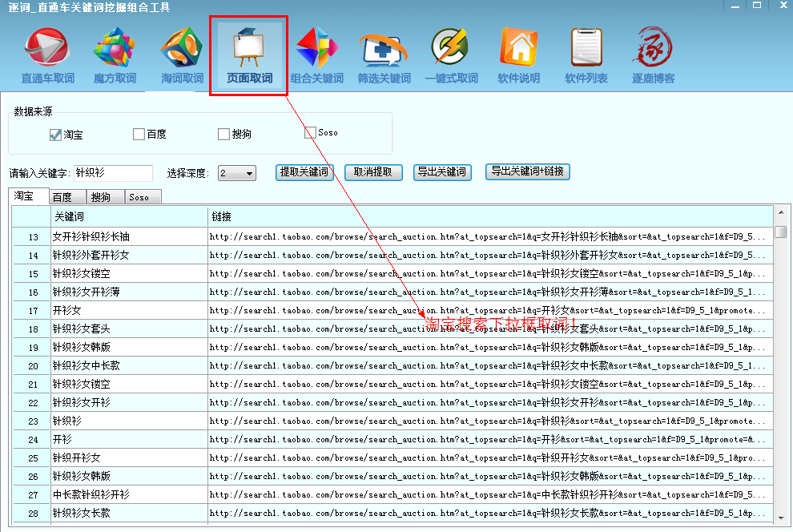Select keyword 针织衫 in row 23
This screenshot has height=532, width=793.
[x=130, y=421]
